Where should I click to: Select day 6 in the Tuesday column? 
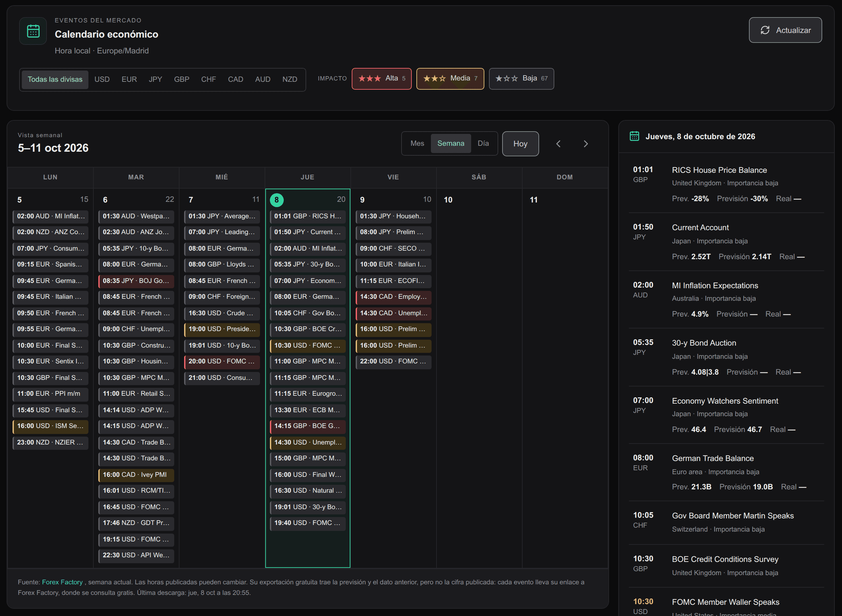[x=105, y=200]
